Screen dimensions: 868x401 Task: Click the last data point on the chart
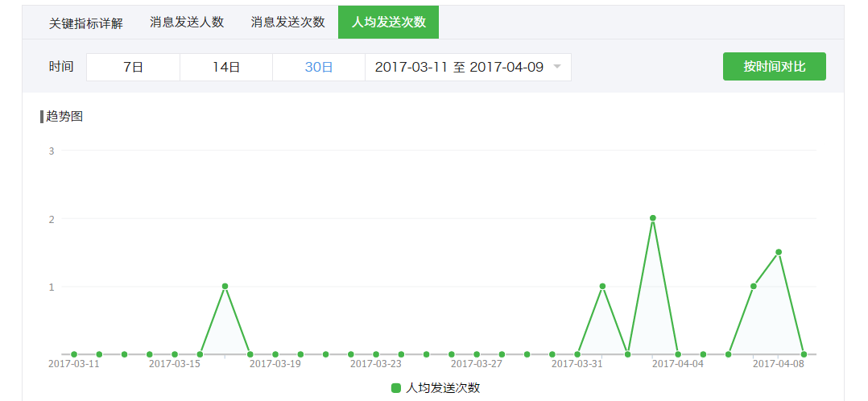[x=804, y=354]
